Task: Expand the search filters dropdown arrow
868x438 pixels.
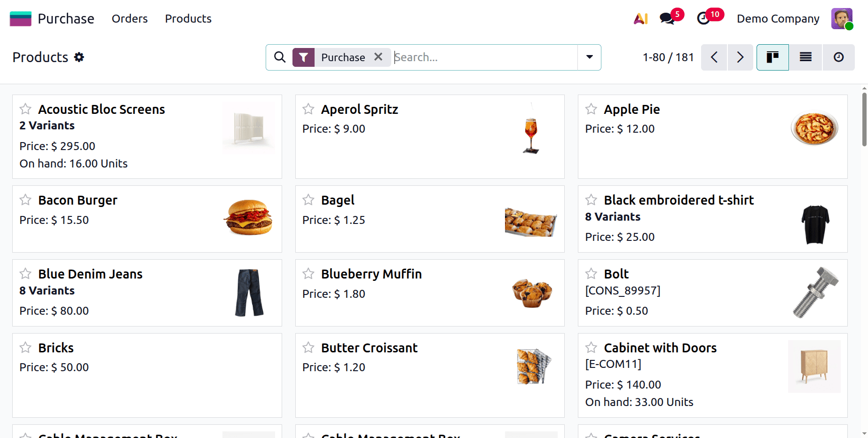Action: (589, 57)
